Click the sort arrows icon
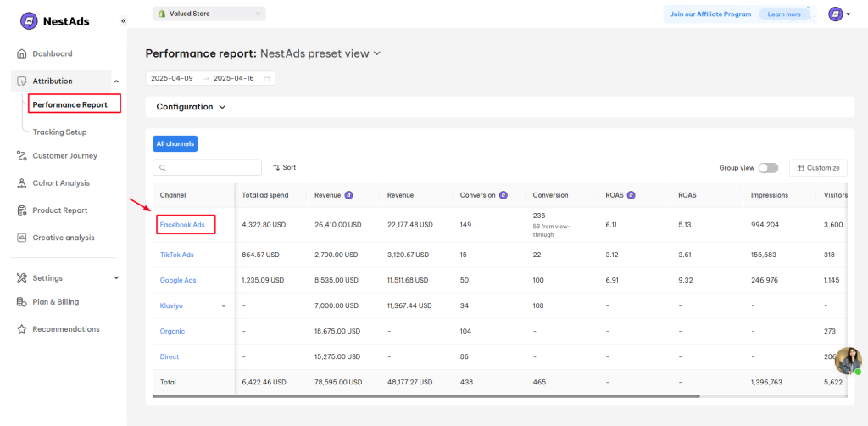The width and height of the screenshot is (868, 426). [276, 167]
